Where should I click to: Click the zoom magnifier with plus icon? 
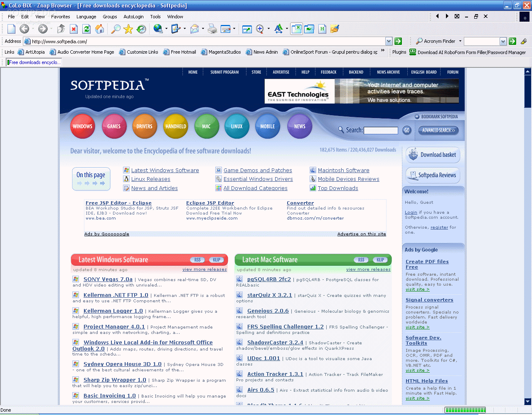(x=260, y=29)
